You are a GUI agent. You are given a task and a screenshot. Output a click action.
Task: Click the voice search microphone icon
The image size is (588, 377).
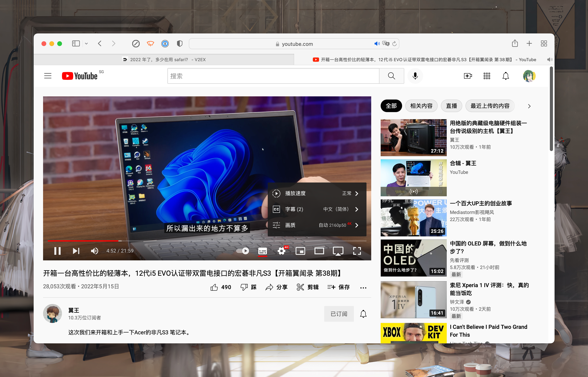[415, 76]
